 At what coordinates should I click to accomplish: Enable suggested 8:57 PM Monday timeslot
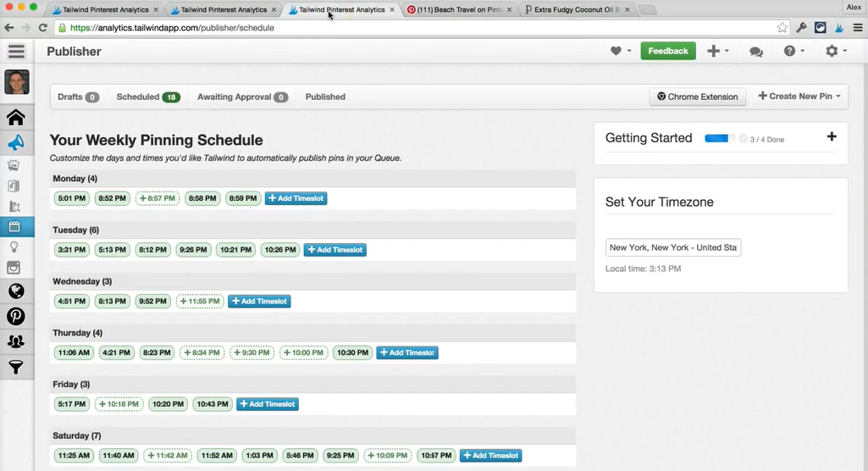click(158, 198)
